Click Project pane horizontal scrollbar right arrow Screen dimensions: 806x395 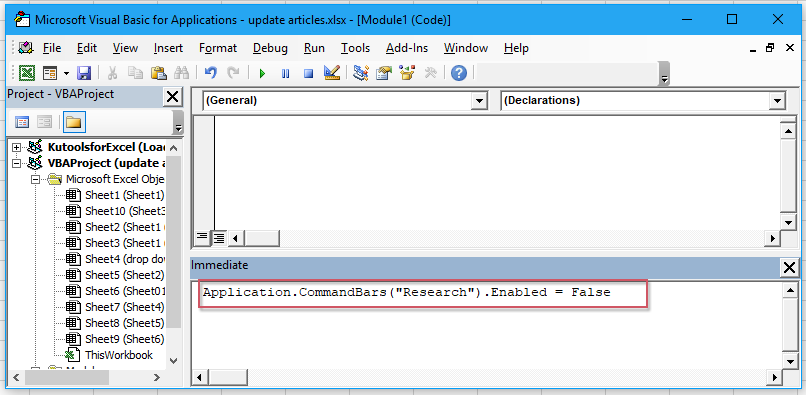pyautogui.click(x=157, y=378)
